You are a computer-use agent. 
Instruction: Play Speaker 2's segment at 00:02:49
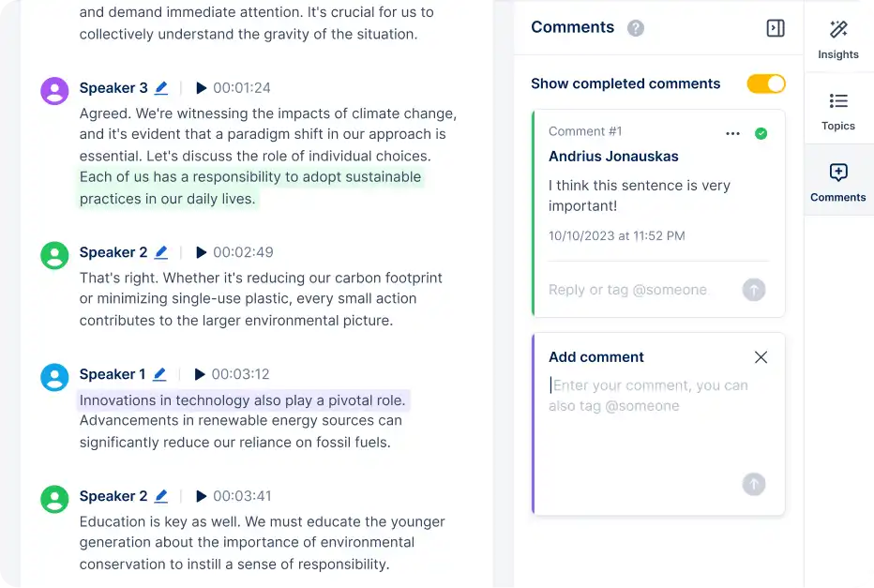[202, 252]
